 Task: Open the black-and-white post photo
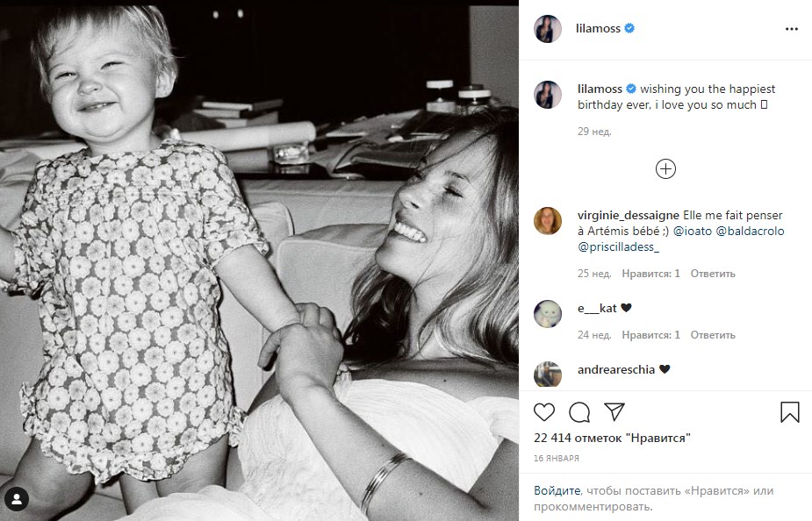click(259, 260)
